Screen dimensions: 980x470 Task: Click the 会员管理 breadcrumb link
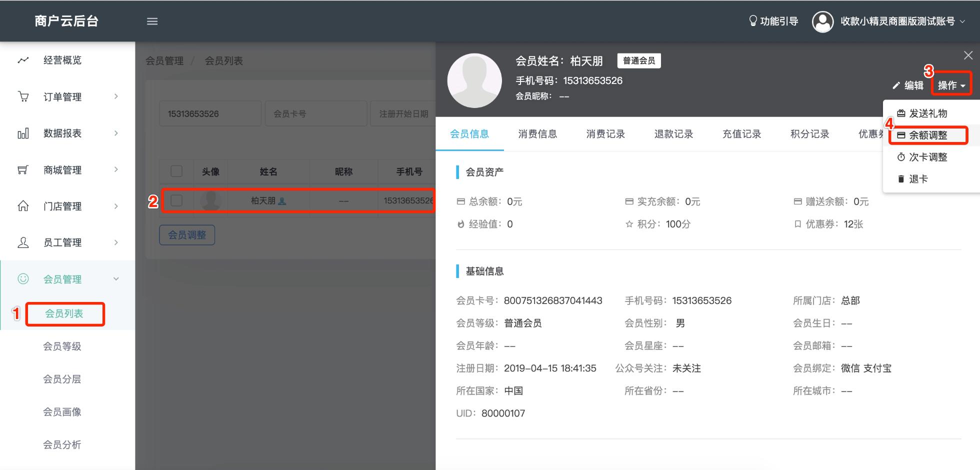click(x=164, y=61)
